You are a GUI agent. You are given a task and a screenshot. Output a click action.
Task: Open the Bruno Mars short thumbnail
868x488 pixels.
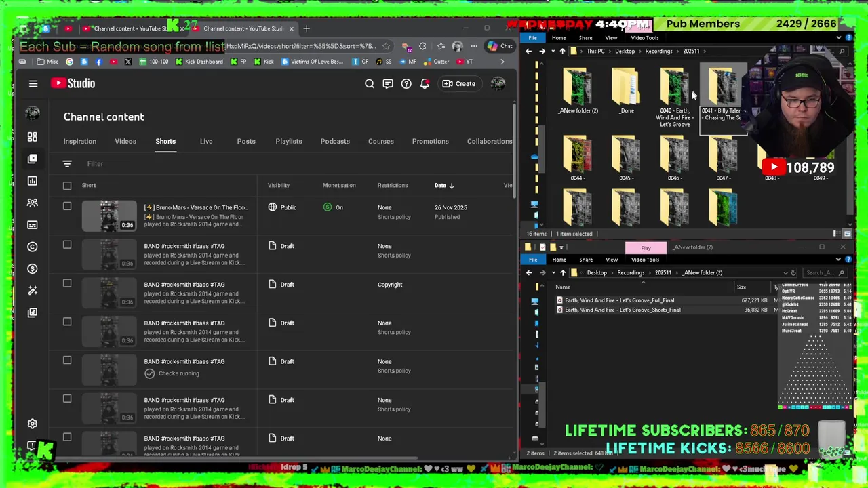click(109, 216)
